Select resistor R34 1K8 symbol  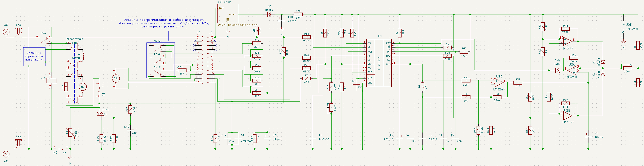click(215, 139)
